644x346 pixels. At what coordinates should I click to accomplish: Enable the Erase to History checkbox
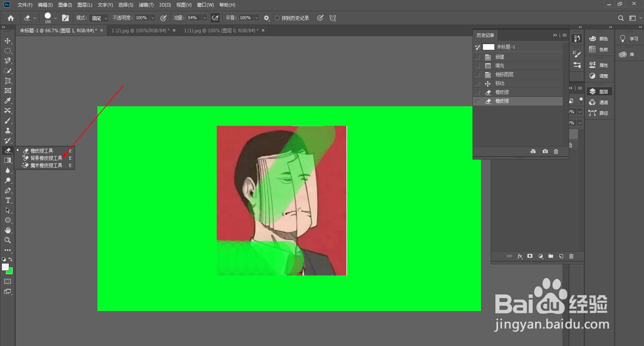point(277,18)
